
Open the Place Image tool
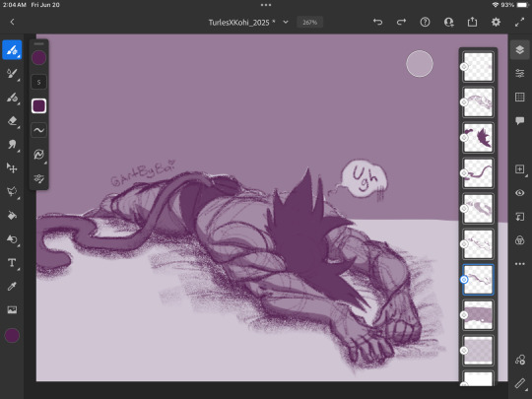click(x=12, y=309)
